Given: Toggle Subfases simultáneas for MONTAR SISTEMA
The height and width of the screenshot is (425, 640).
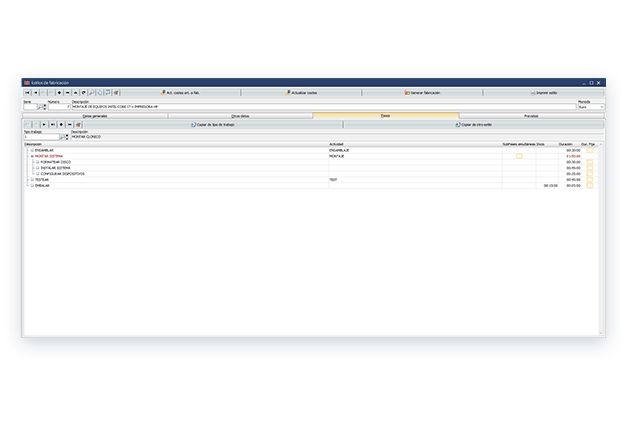Looking at the screenshot, I should [519, 156].
